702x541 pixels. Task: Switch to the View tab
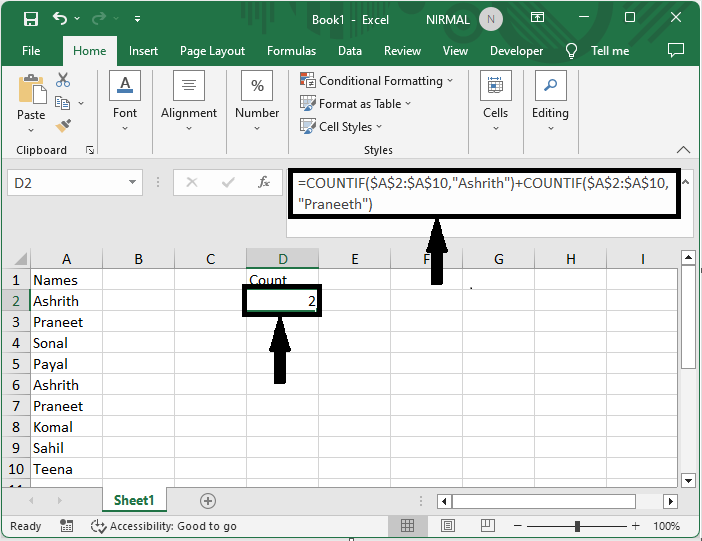tap(455, 51)
